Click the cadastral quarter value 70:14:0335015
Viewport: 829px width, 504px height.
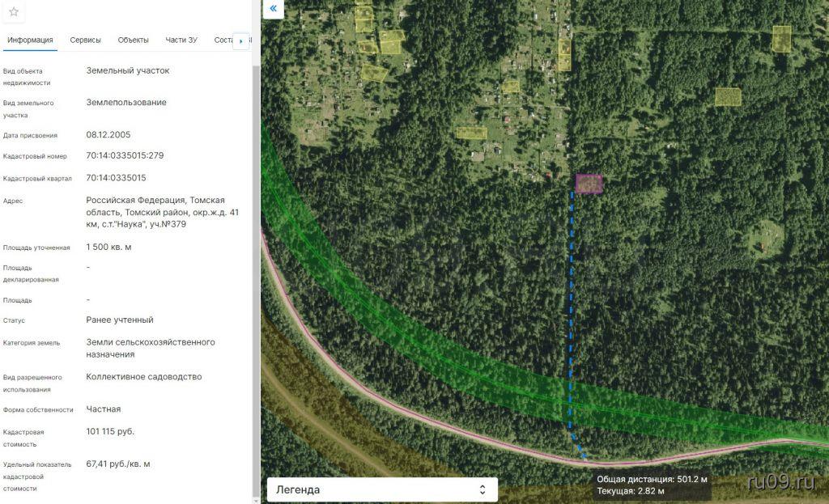[116, 178]
